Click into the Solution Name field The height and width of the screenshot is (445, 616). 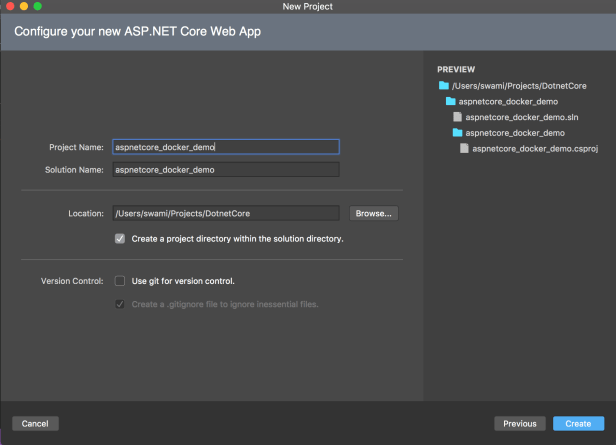click(x=225, y=170)
